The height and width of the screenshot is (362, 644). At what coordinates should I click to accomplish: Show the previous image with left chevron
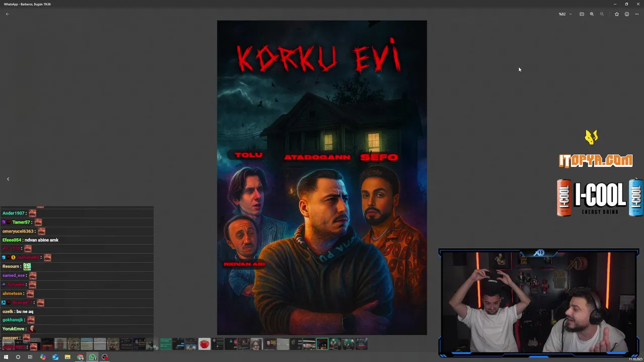(x=8, y=179)
